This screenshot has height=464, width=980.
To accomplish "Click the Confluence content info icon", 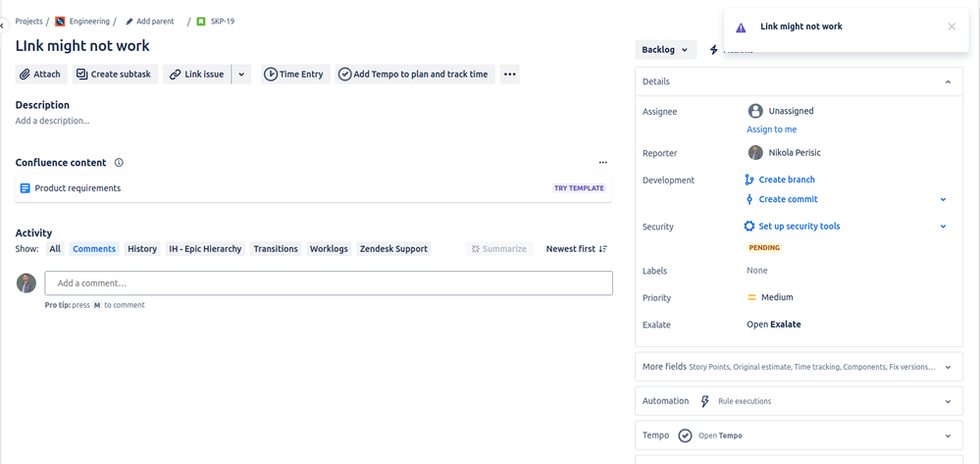I will pyautogui.click(x=119, y=163).
